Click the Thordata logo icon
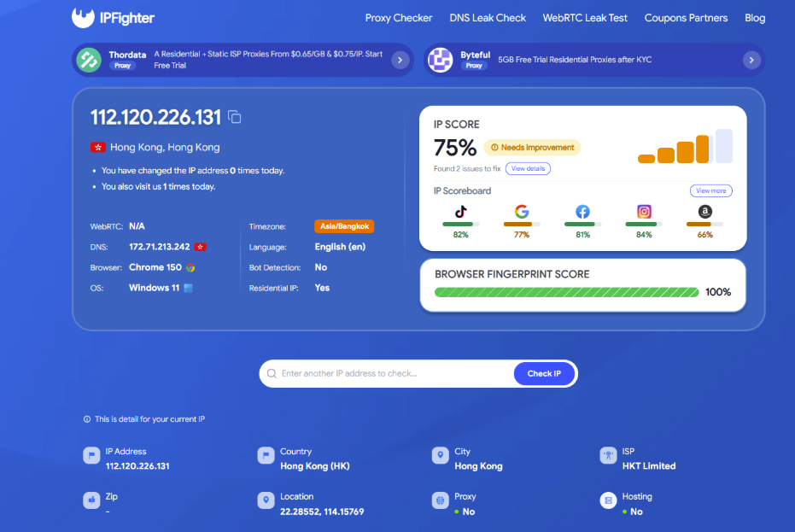Image resolution: width=795 pixels, height=532 pixels. (89, 60)
